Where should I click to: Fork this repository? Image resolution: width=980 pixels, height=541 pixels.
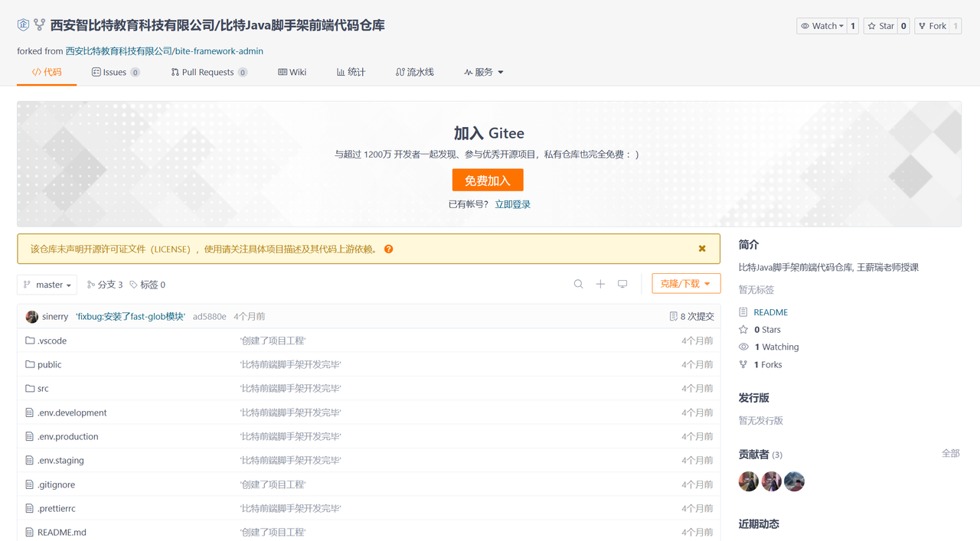(932, 26)
